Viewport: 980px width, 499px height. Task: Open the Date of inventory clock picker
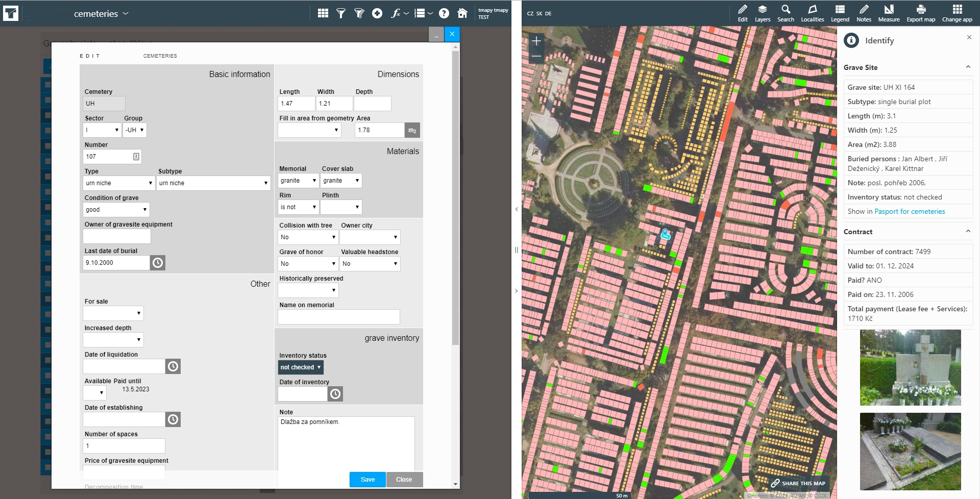335,394
